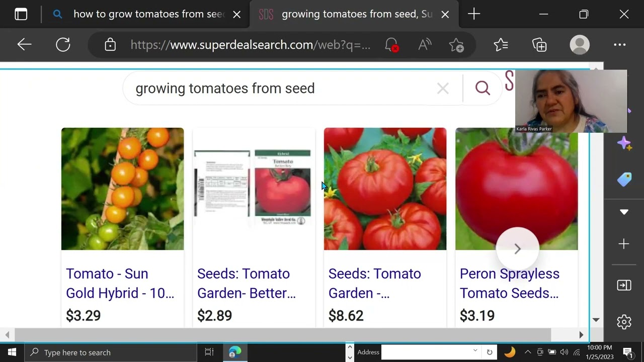Viewport: 644px width, 362px height.
Task: Open the Favorites list
Action: point(501,45)
